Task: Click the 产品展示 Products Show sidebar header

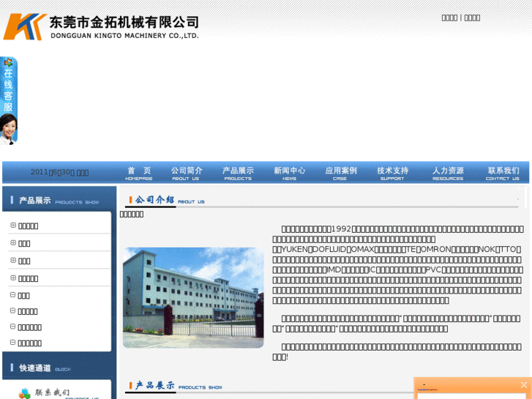Action: pos(59,201)
